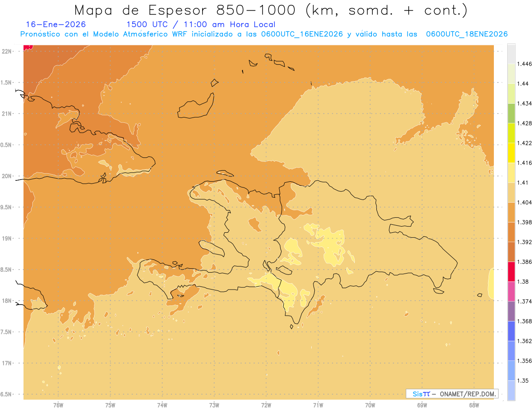The width and height of the screenshot is (532, 411).
Task: Click the longitude label '76W'
Action: (58, 405)
